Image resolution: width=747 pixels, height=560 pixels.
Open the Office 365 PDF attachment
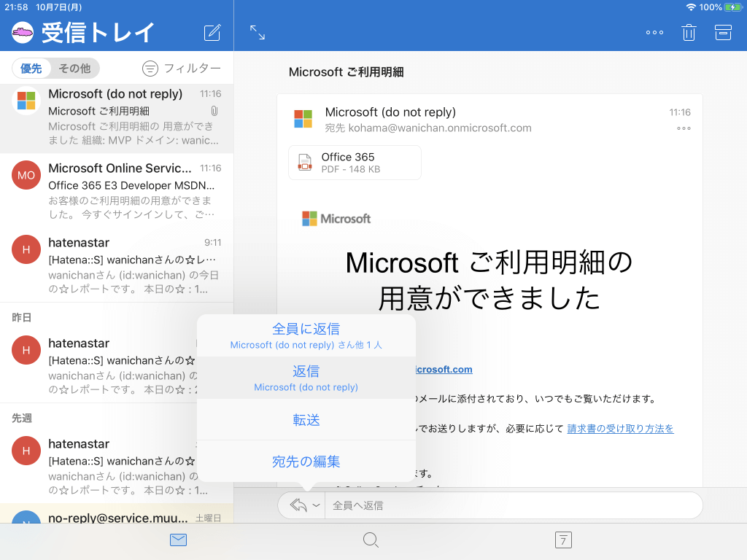coord(355,163)
